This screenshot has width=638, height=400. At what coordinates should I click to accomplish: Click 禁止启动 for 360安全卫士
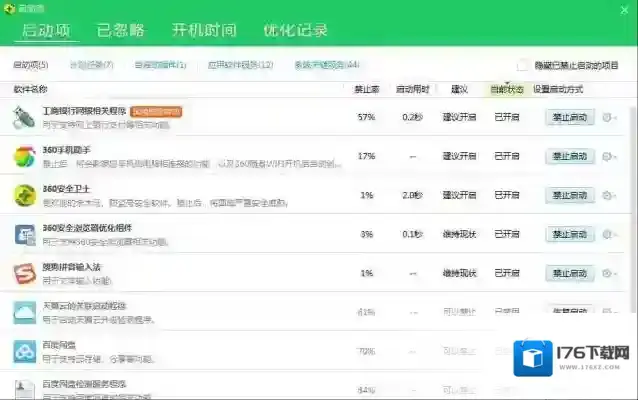click(x=570, y=195)
